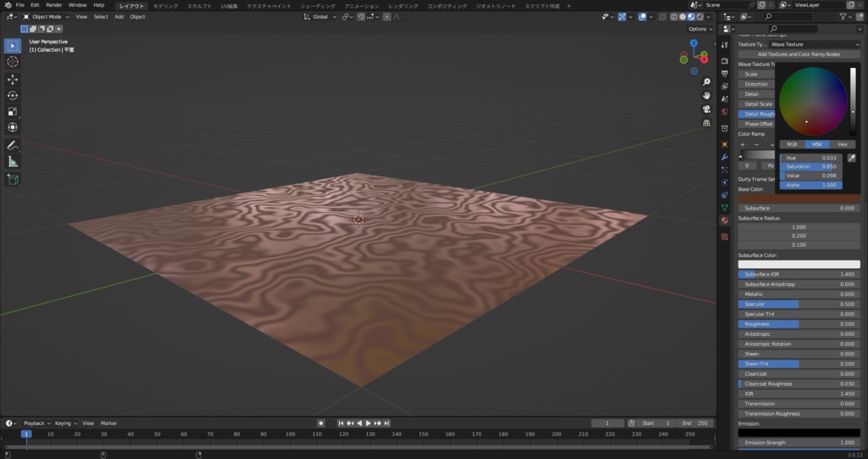
Task: Open the World properties tab
Action: click(x=725, y=112)
